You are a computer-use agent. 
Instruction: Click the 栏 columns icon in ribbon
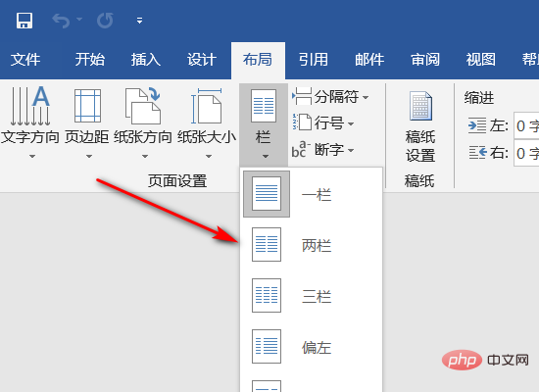coord(264,106)
